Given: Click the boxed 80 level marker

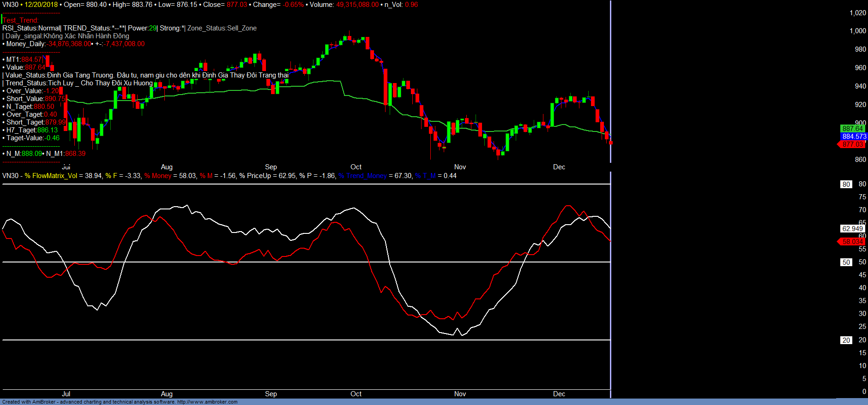Looking at the screenshot, I should coord(846,185).
